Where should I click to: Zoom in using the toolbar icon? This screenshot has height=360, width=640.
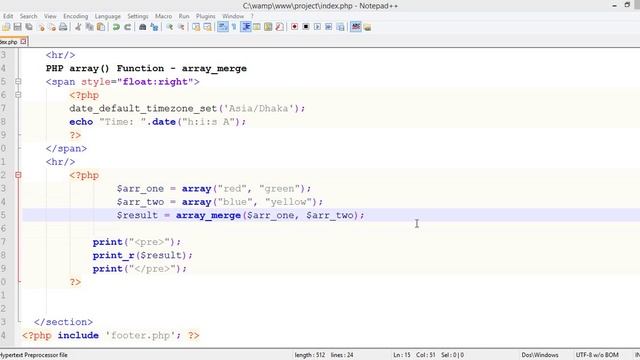169,27
